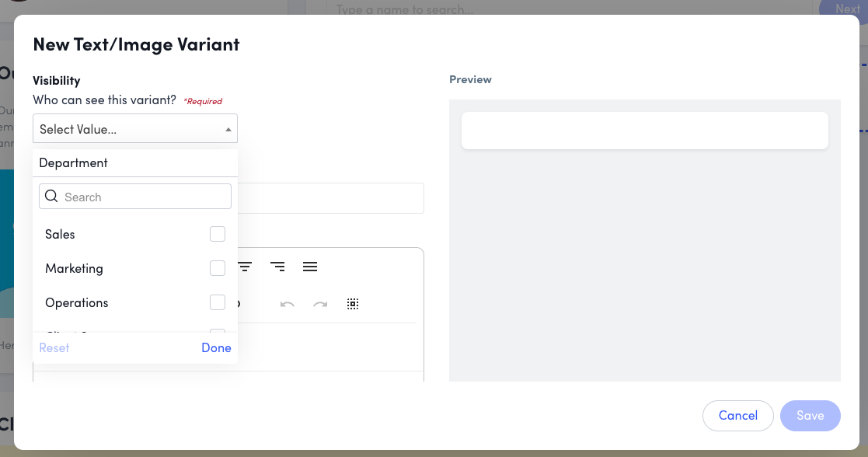Click the align right icon
Viewport: 868px width, 457px height.
(x=277, y=267)
